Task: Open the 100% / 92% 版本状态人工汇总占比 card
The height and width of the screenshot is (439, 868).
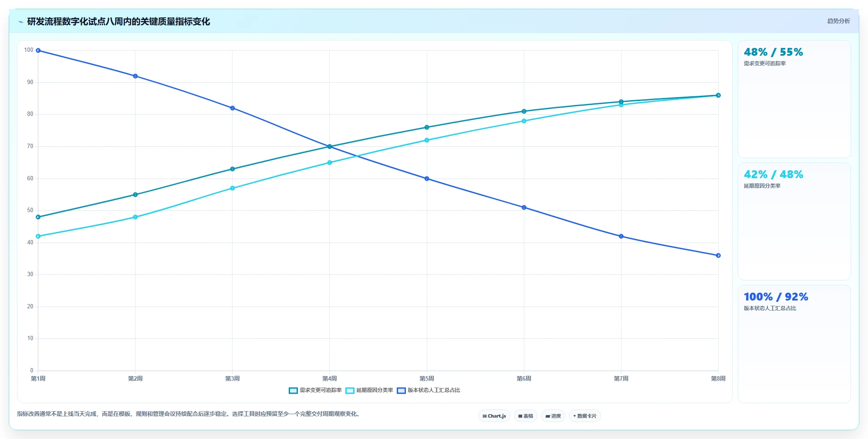Action: 794,344
